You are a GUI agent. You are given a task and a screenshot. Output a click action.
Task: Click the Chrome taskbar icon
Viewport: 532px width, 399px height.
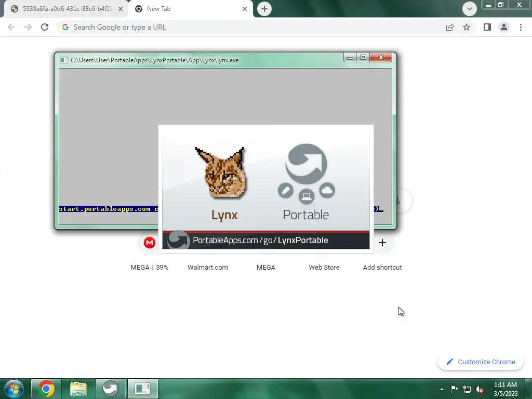(x=46, y=389)
